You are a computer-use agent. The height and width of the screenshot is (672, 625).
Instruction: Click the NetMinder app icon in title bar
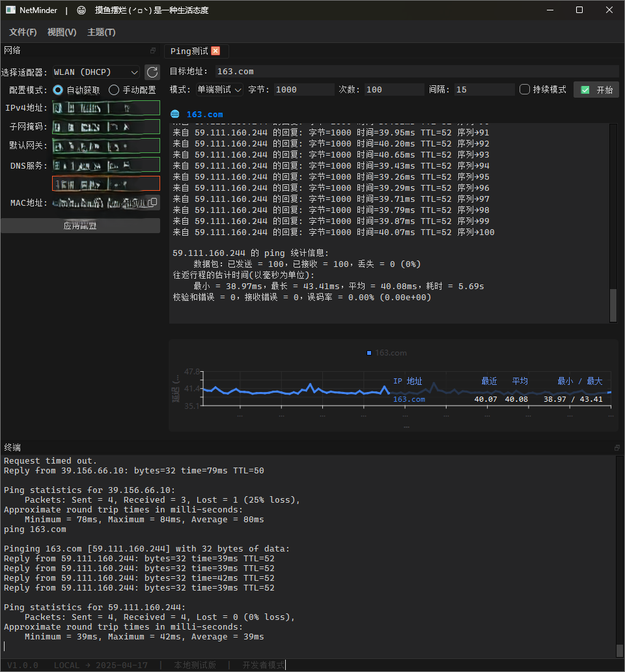pyautogui.click(x=10, y=10)
